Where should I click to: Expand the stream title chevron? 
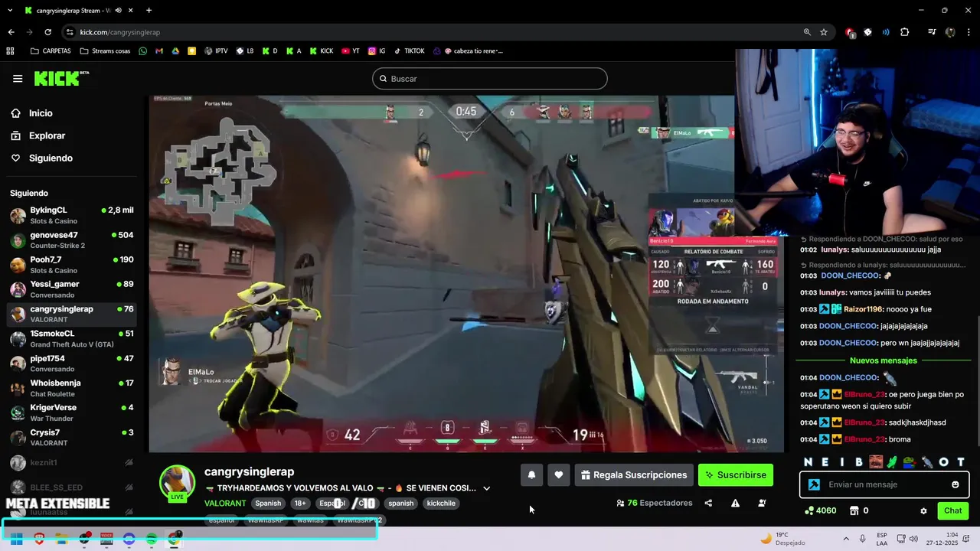pyautogui.click(x=486, y=488)
